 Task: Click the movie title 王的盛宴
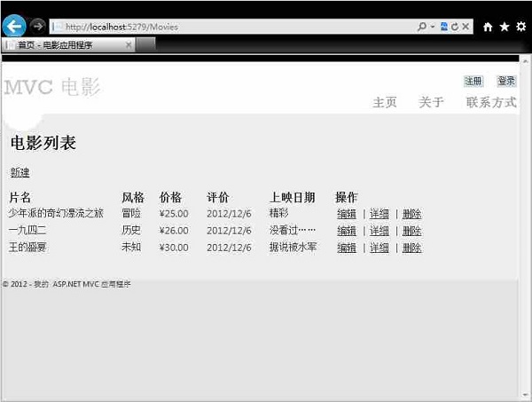(27, 248)
